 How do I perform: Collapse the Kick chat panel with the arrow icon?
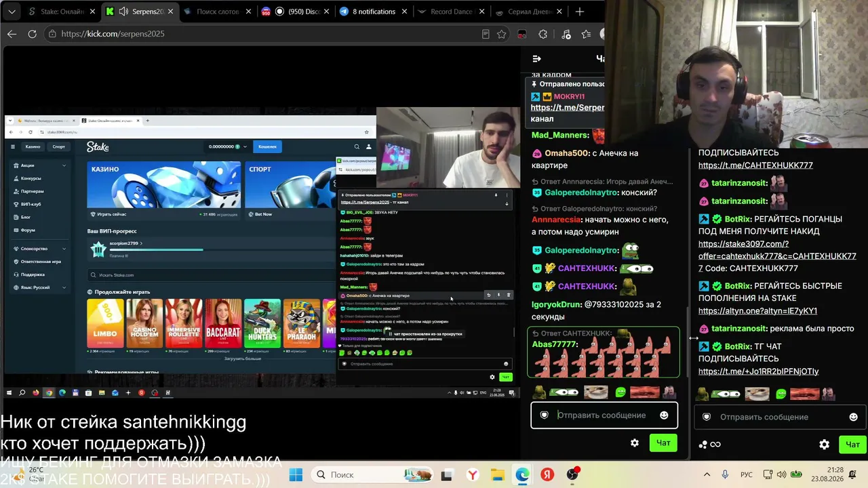(536, 59)
